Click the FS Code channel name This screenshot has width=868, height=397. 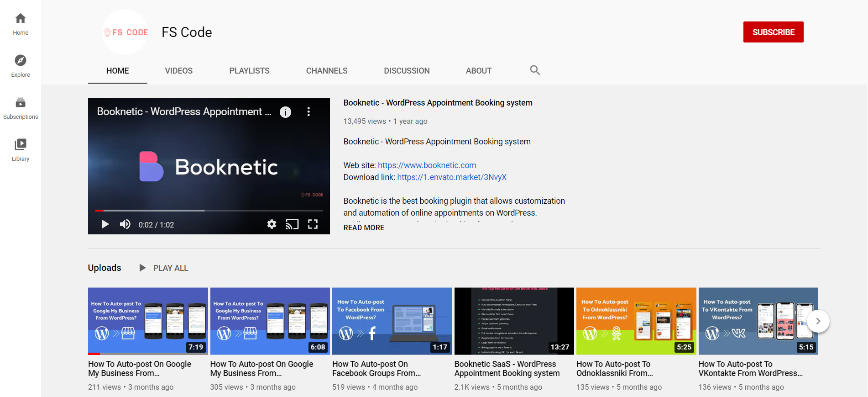click(187, 32)
